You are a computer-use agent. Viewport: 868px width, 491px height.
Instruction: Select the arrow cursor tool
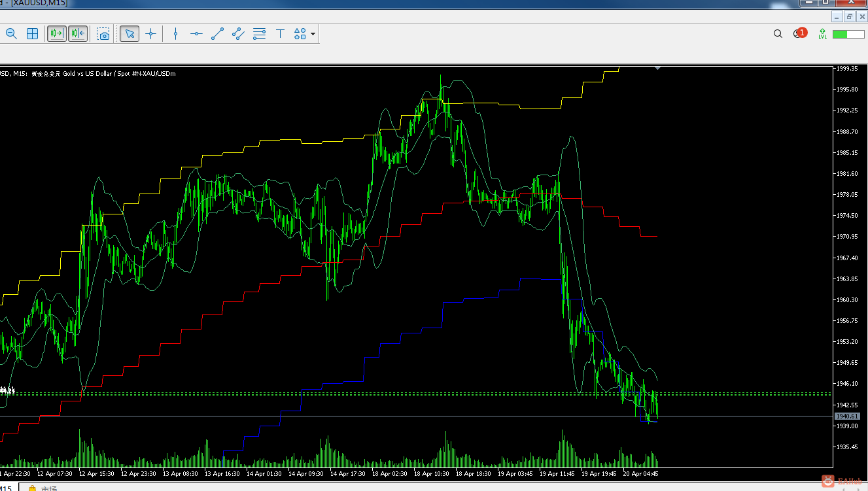click(130, 34)
